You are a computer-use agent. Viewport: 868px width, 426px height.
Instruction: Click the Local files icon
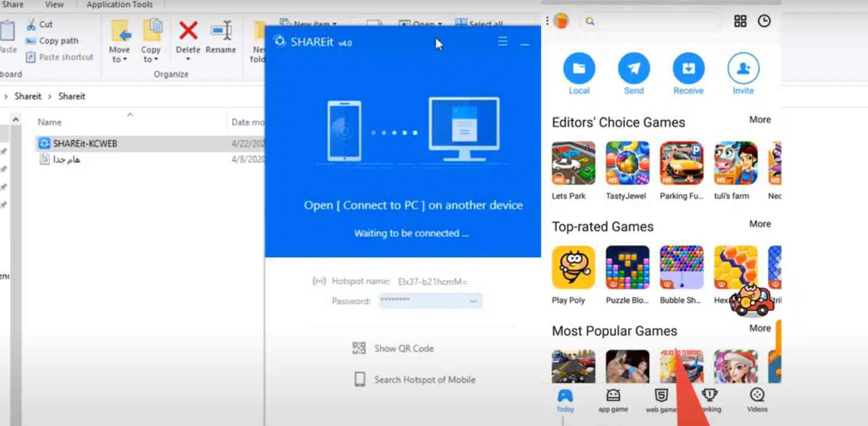click(x=579, y=69)
